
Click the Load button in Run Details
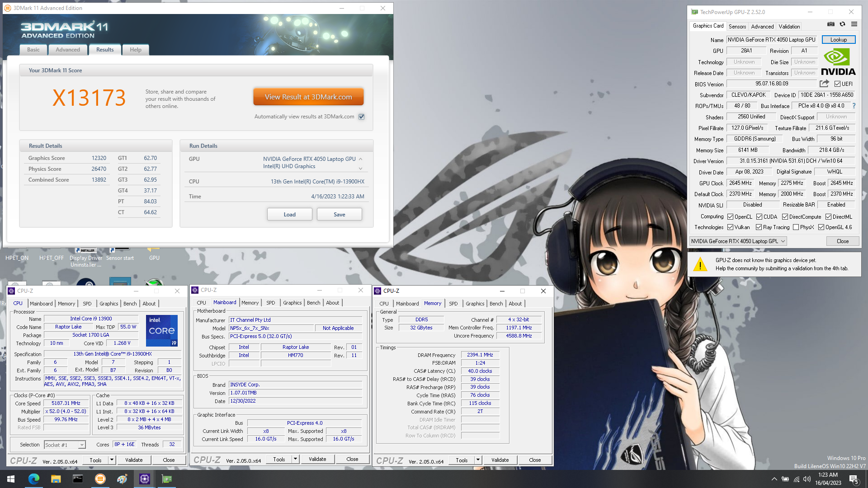(x=290, y=214)
